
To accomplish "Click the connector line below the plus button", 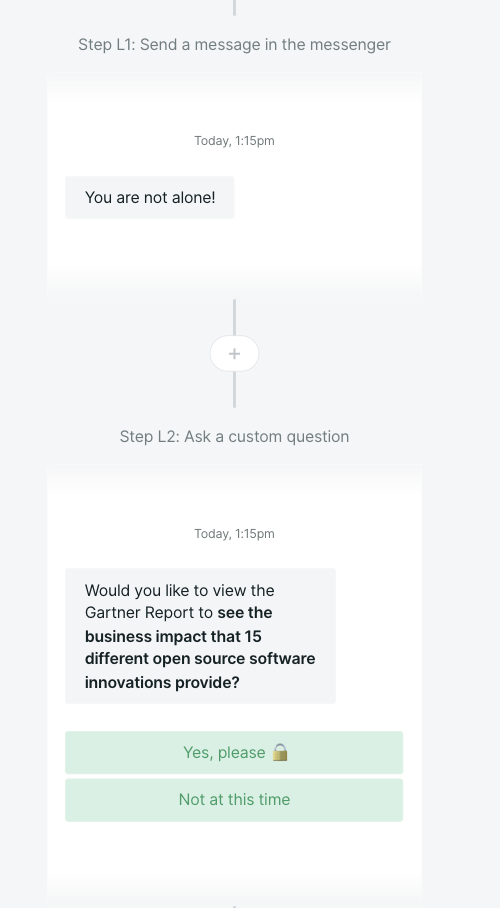I will pyautogui.click(x=234, y=390).
